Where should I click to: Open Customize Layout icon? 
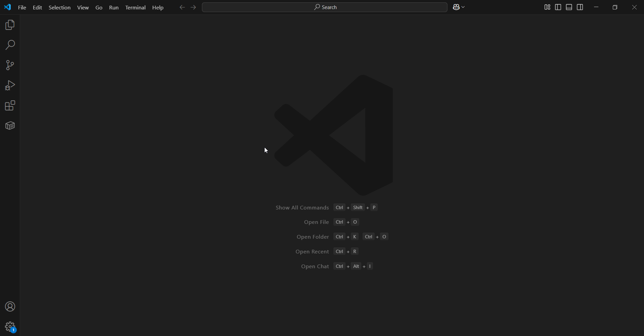pyautogui.click(x=547, y=7)
